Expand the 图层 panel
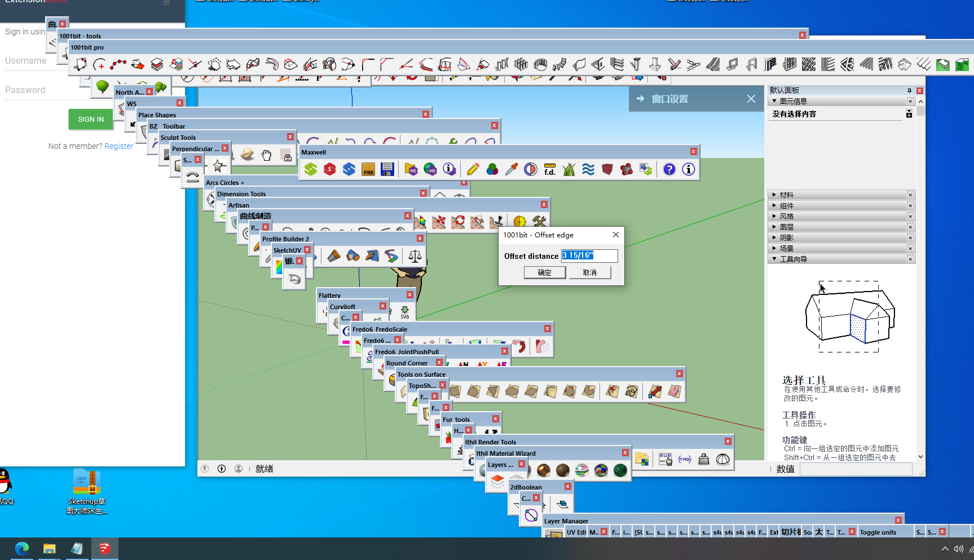This screenshot has width=974, height=560. coord(774,227)
